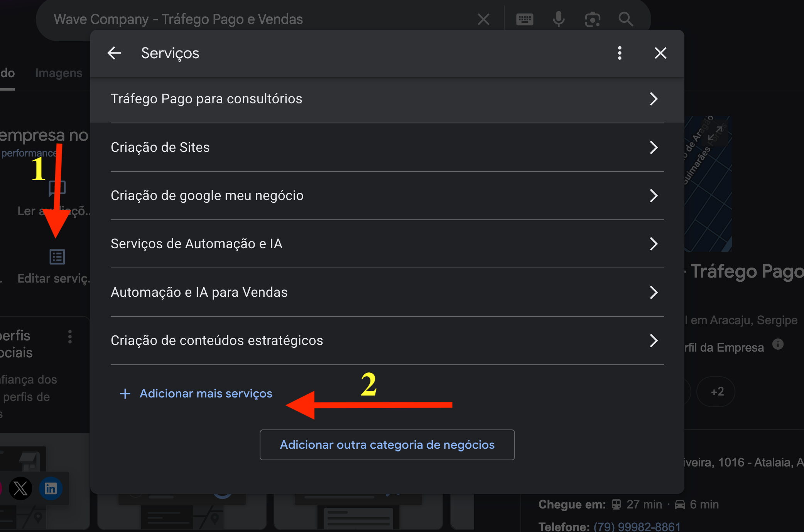Call the phone number (79) 99982-8861

[x=637, y=527]
